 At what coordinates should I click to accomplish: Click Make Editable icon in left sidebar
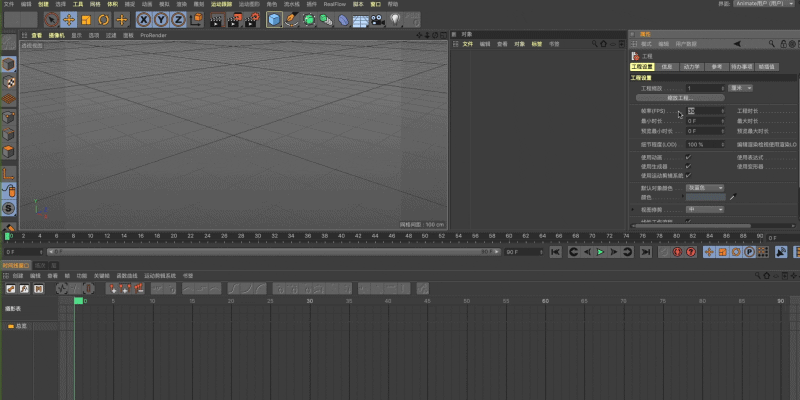9,43
